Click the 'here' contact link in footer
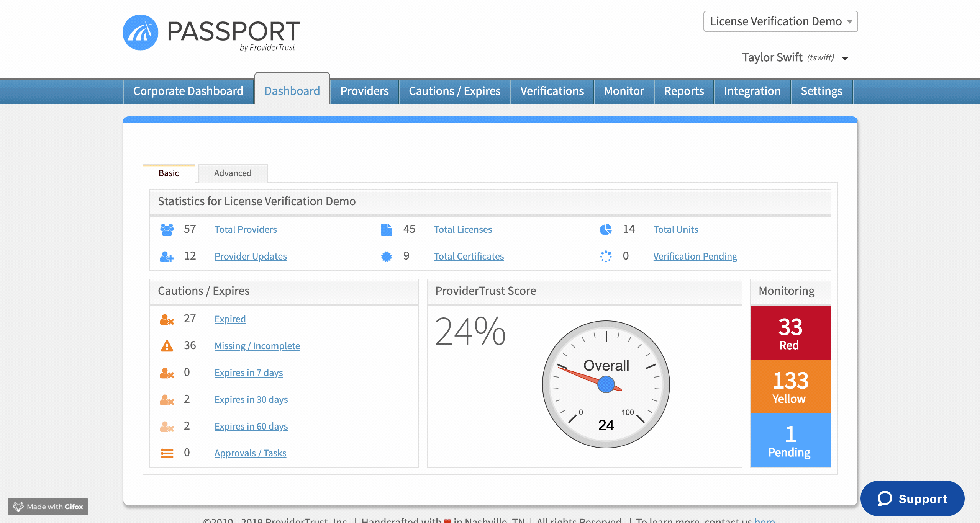980x523 pixels. (x=764, y=520)
